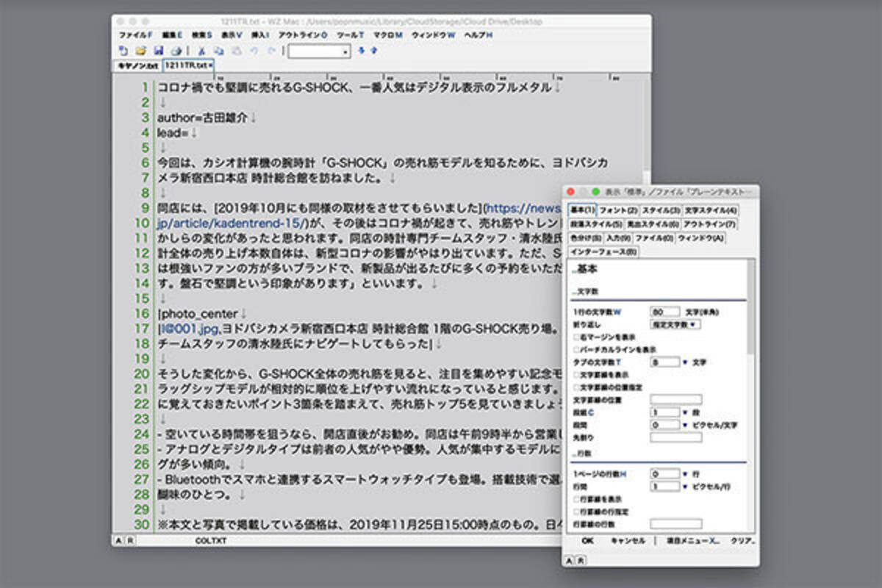This screenshot has height=588, width=882.
Task: Click the Open folder toolbar icon
Action: coord(140,51)
